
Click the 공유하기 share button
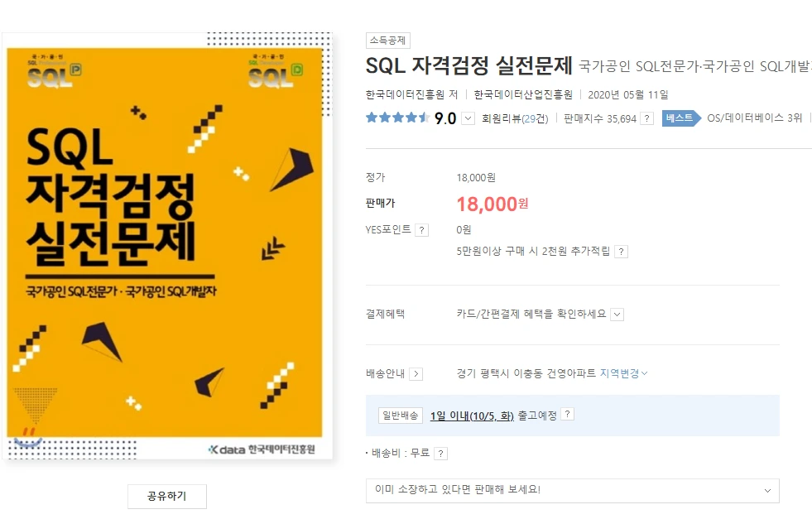coord(166,496)
